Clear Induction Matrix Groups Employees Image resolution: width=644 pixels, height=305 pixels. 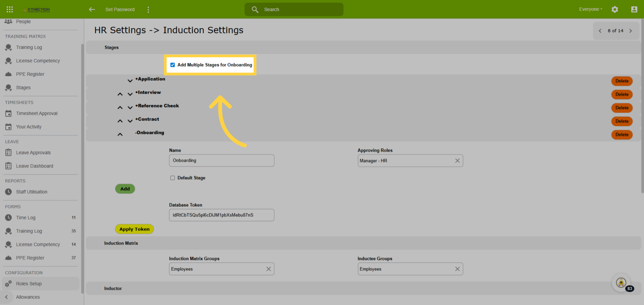tap(269, 269)
